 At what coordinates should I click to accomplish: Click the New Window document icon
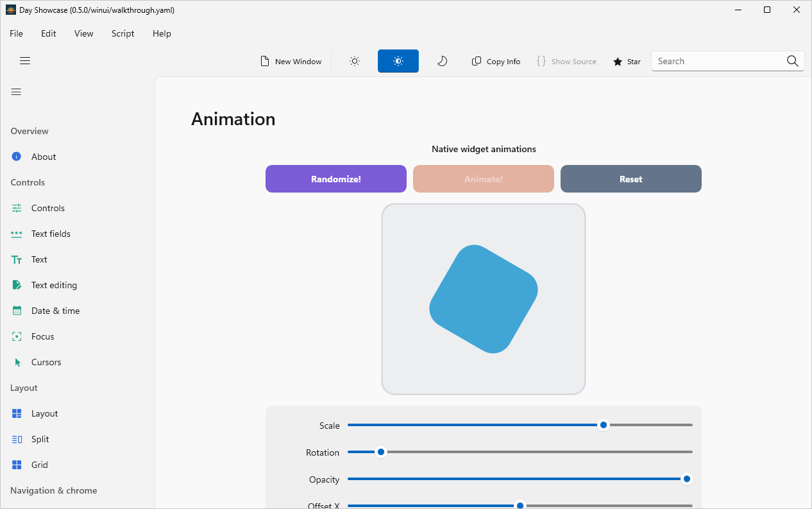click(265, 61)
